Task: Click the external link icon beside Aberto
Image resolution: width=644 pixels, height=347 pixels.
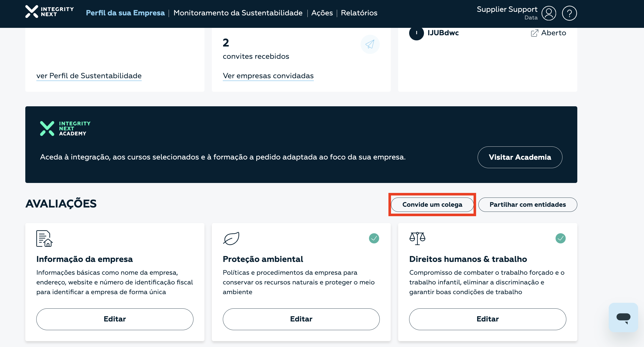Action: point(534,33)
